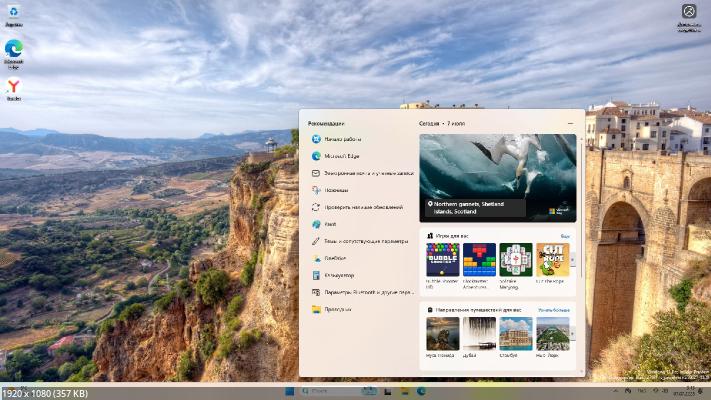Open the Yandex desktop shortcut
711x400 pixels.
pos(14,89)
